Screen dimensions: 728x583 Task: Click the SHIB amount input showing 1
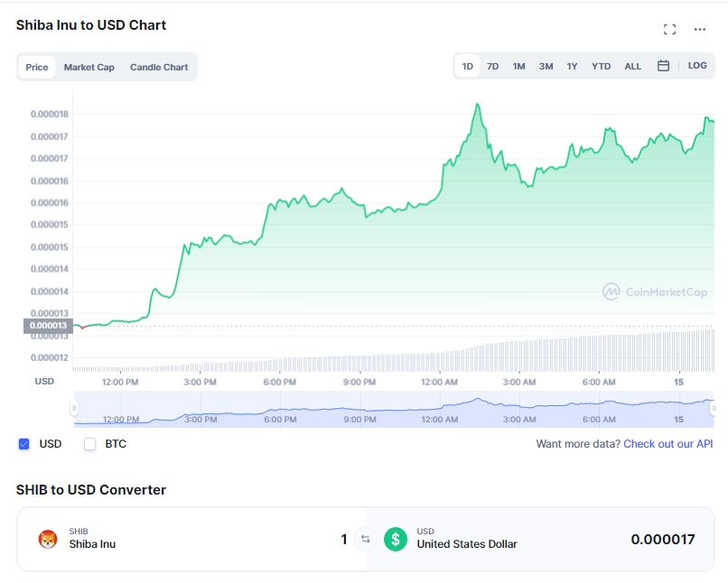[x=344, y=539]
